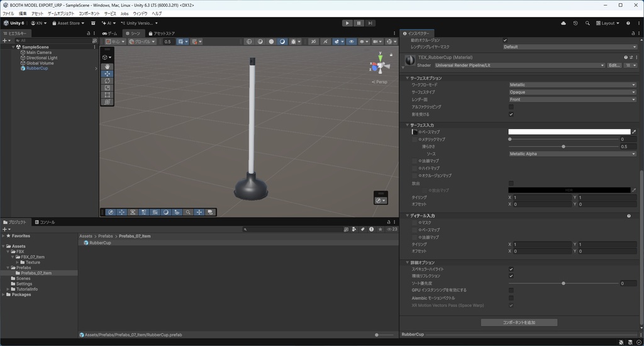The width and height of the screenshot is (644, 346).
Task: Toggle Emission checkbox
Action: pyautogui.click(x=511, y=183)
